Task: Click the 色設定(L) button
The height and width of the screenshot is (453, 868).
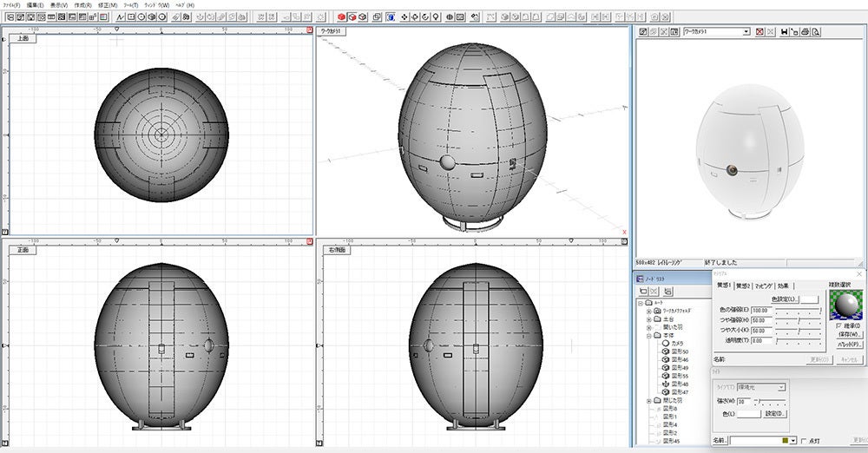Action: pos(784,299)
